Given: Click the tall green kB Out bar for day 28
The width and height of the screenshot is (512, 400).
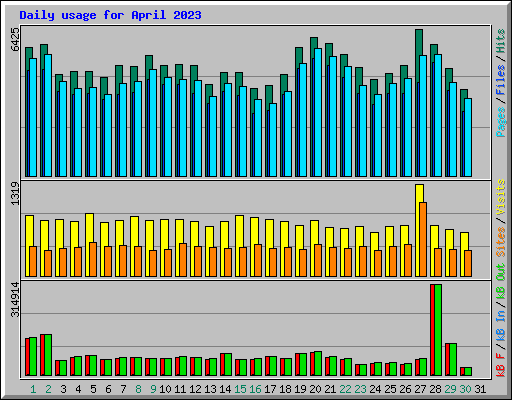Looking at the screenshot, I should (438, 330).
